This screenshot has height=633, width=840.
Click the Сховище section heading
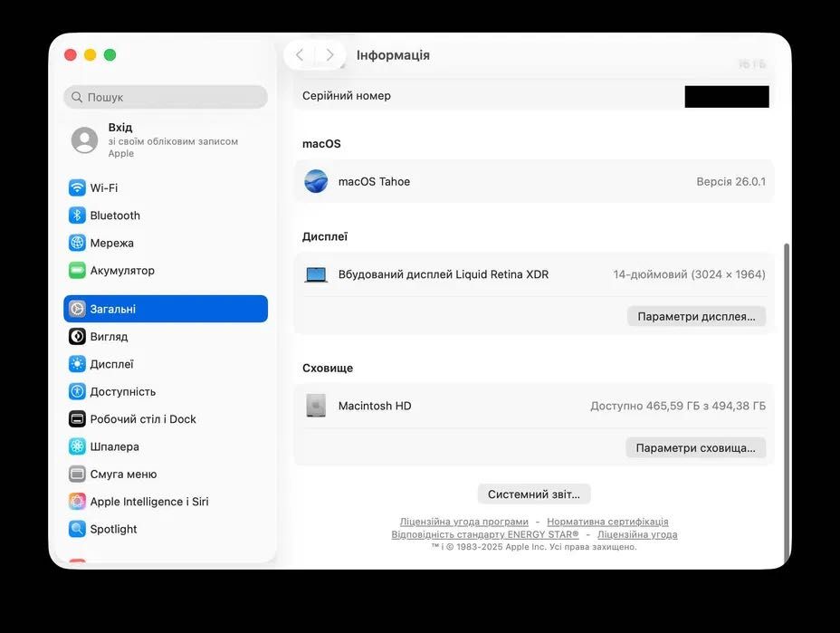328,369
